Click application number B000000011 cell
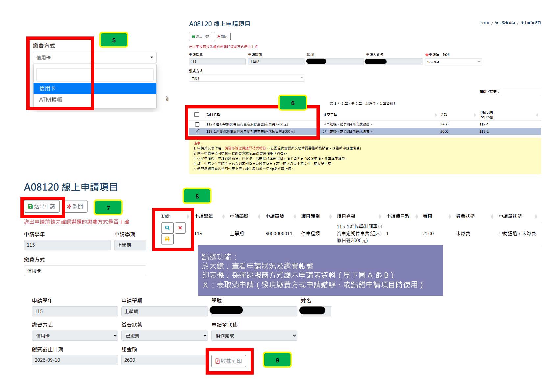This screenshot has width=555, height=392. coord(279,234)
